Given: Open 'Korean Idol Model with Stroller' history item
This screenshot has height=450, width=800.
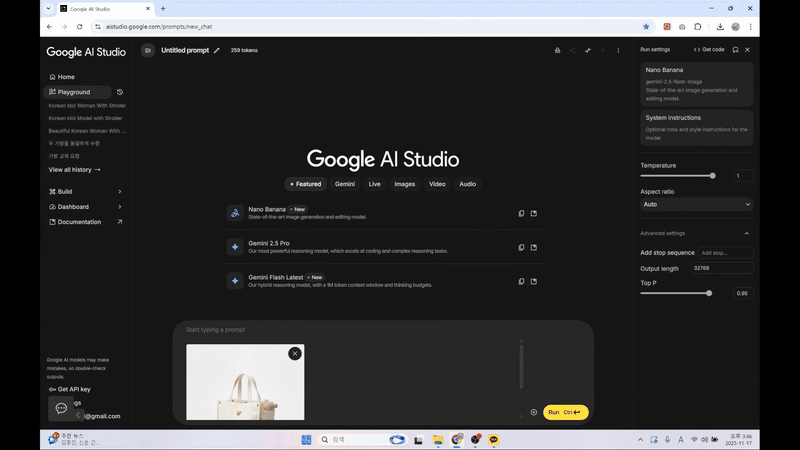Looking at the screenshot, I should [x=85, y=118].
